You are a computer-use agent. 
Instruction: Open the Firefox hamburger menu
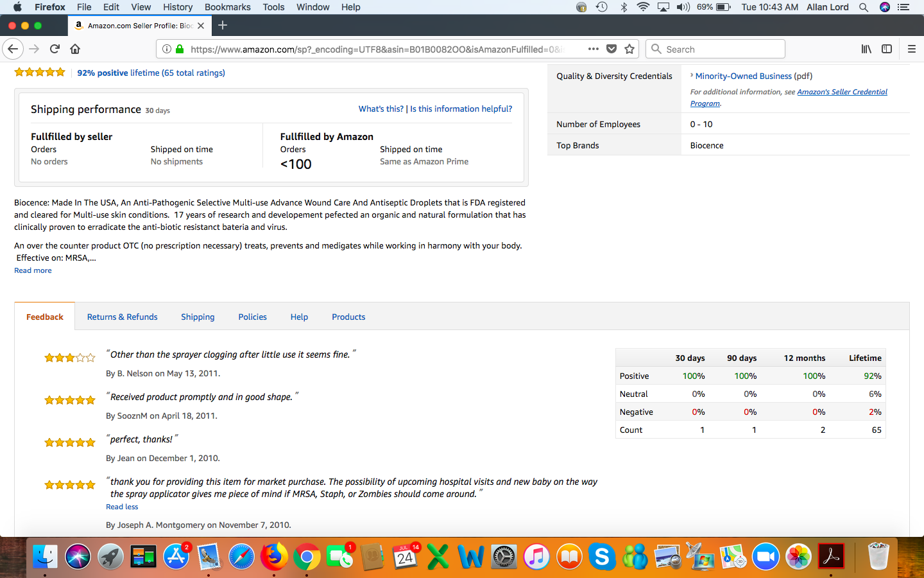tap(911, 49)
